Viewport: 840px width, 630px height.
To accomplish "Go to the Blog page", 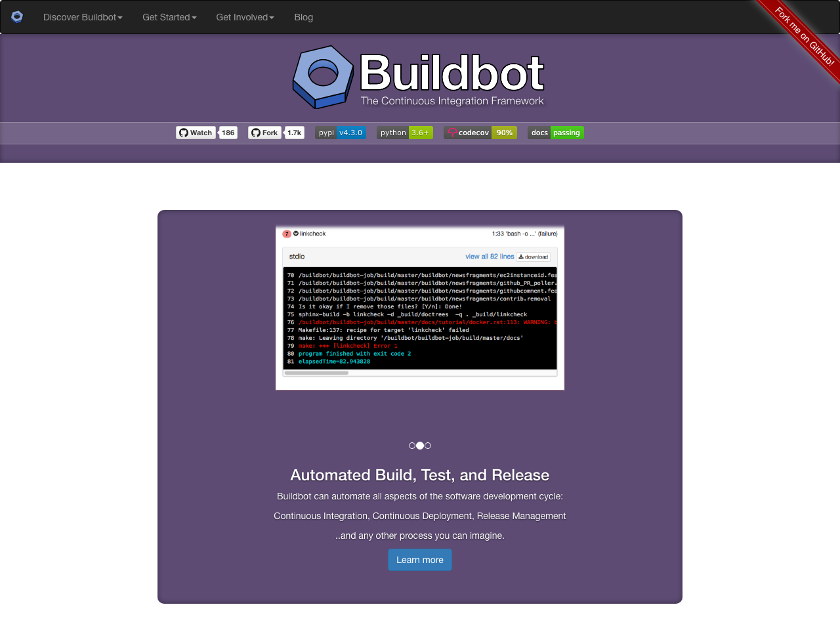I will tap(303, 17).
